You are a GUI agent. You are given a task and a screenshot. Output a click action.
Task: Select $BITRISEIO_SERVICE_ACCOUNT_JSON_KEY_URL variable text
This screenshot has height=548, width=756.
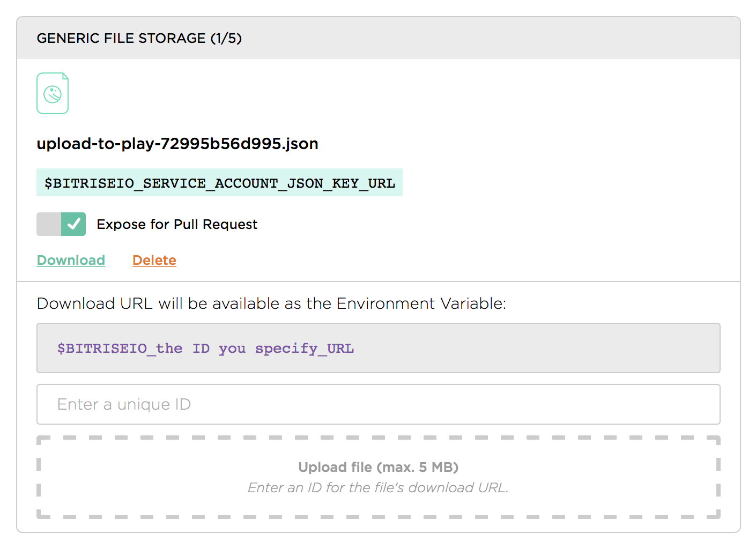(x=219, y=183)
